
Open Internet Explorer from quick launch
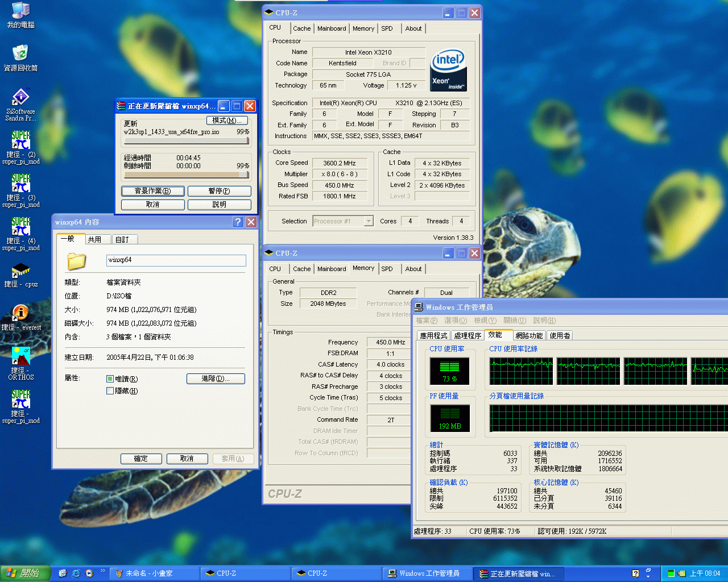click(x=76, y=573)
